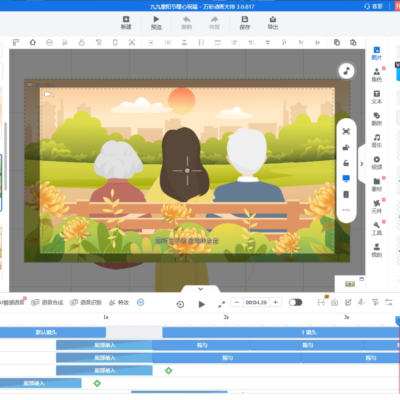This screenshot has height=400, width=400.
Task: Open the 图形 (Shape) side tab
Action: 377,119
